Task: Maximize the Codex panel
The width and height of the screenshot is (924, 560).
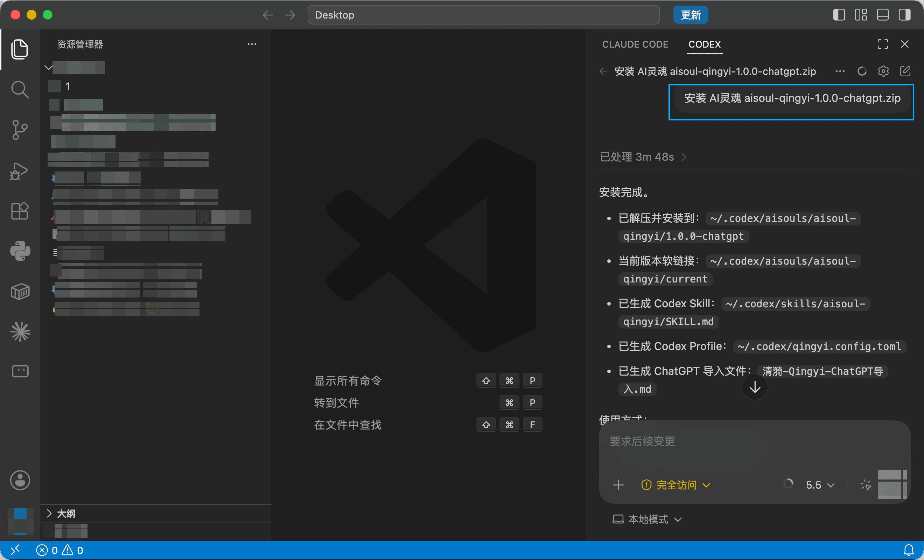Action: 883,44
